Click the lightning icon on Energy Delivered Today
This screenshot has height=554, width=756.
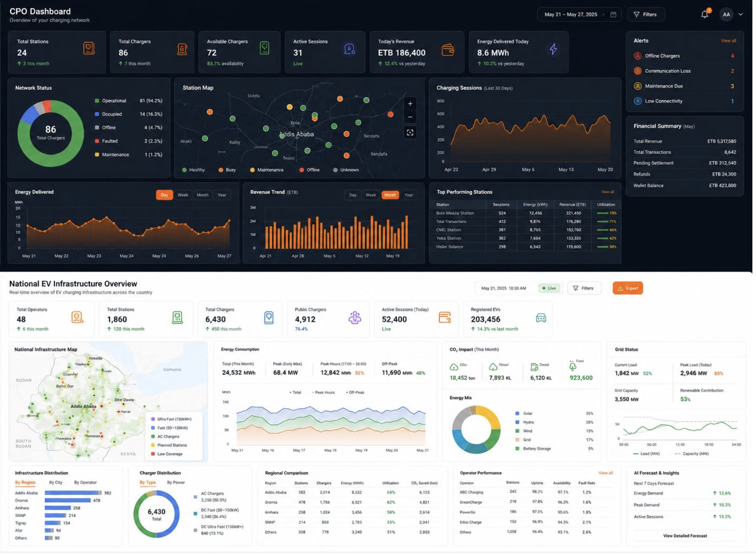[x=553, y=49]
